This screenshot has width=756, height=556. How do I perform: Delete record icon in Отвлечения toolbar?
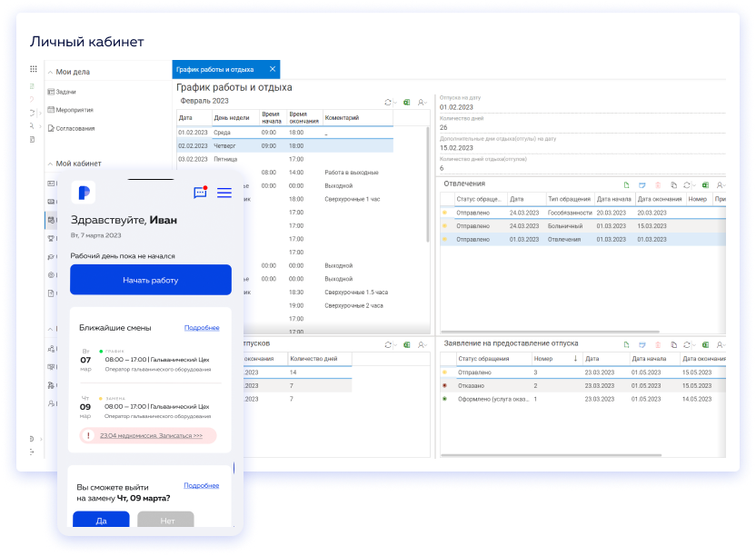pyautogui.click(x=658, y=184)
